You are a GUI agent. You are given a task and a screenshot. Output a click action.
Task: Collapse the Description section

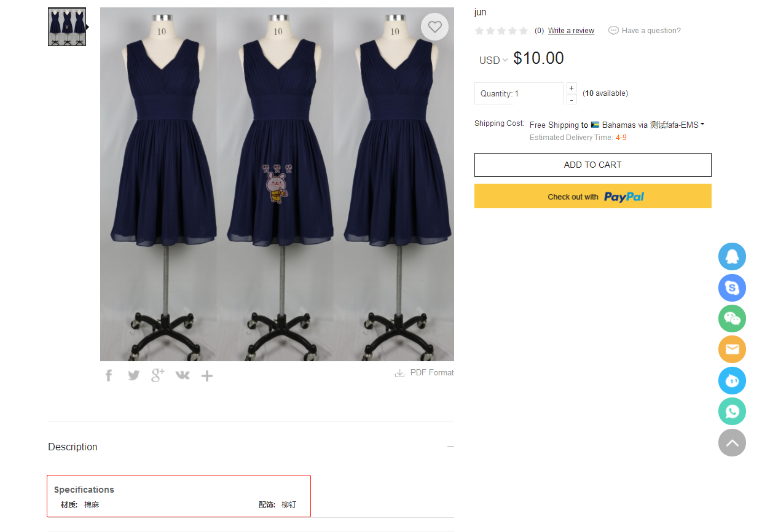click(450, 447)
